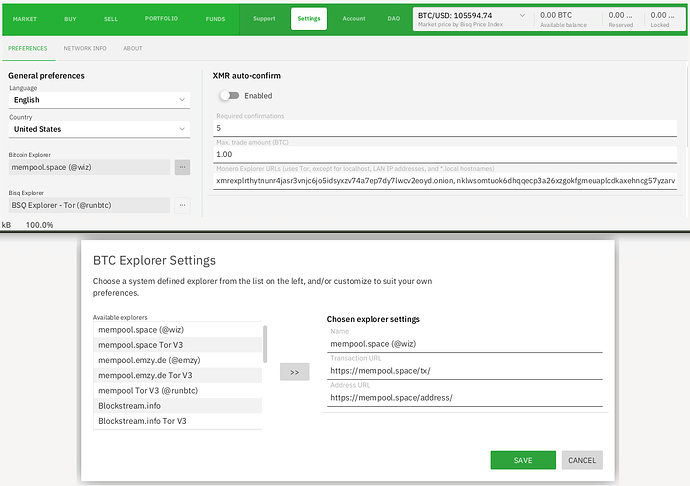
Task: Click the available explorers list scrollbar
Action: [x=265, y=345]
